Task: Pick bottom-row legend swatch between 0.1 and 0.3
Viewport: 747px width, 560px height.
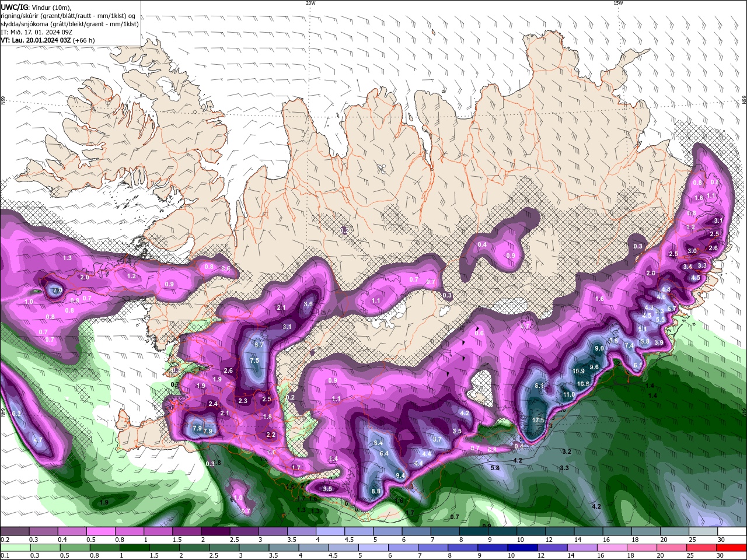Action: click(15, 548)
